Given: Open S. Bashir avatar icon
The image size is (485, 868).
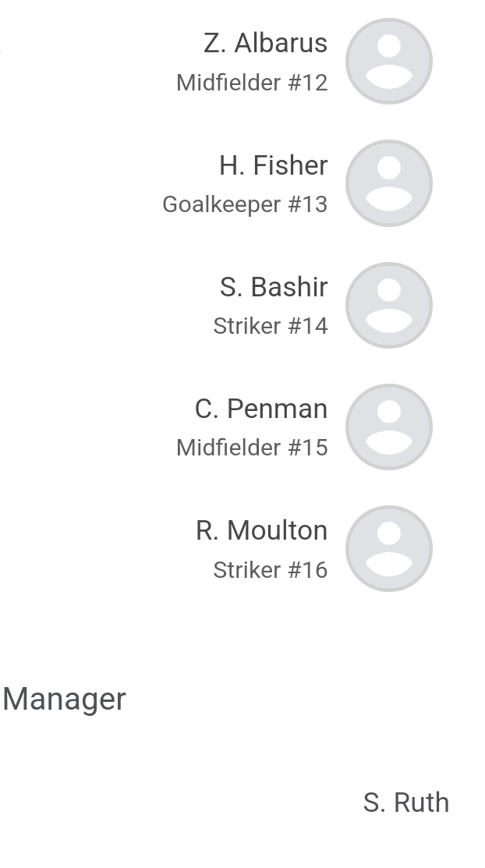Looking at the screenshot, I should coord(388,305).
